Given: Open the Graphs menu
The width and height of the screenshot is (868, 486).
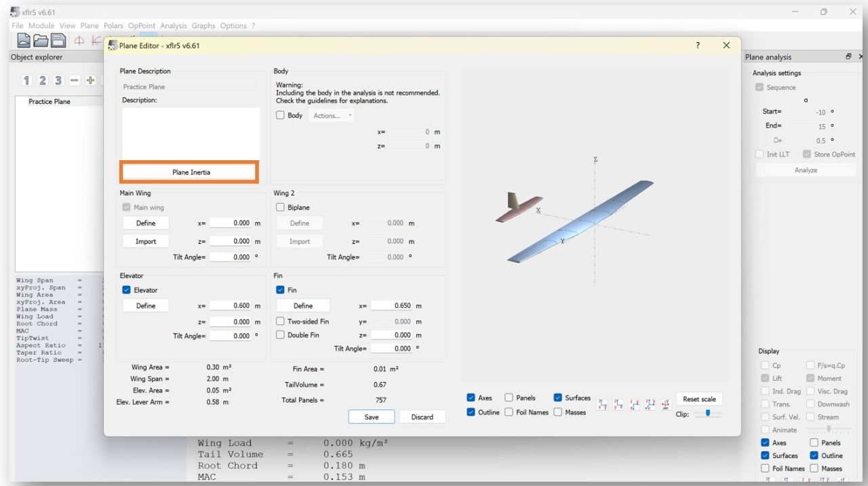Looking at the screenshot, I should tap(203, 26).
